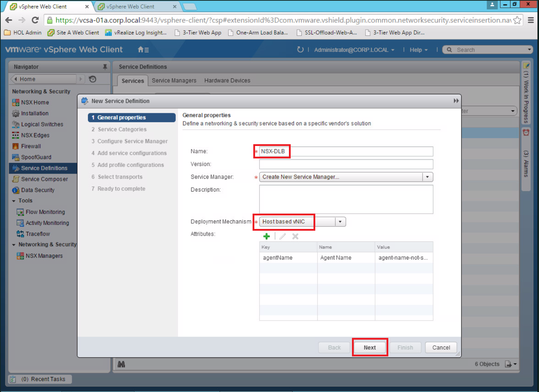Expand search options dropdown arrow
The image size is (539, 392).
click(x=529, y=50)
